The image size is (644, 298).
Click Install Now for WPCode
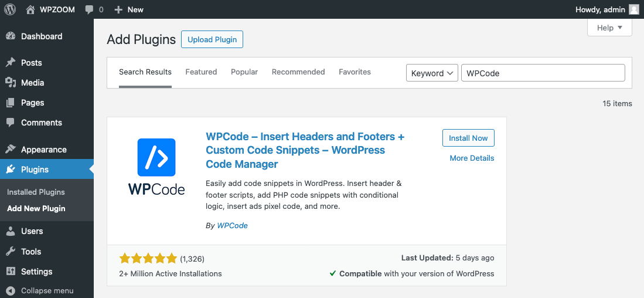[x=468, y=138]
